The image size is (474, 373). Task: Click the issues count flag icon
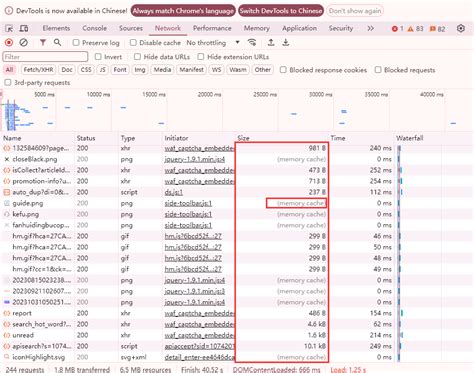point(432,29)
